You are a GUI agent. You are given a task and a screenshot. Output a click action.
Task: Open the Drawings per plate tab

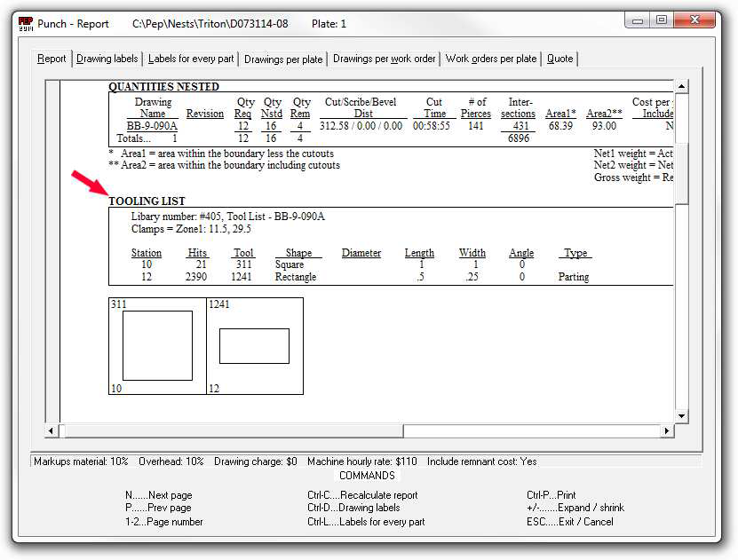[283, 59]
